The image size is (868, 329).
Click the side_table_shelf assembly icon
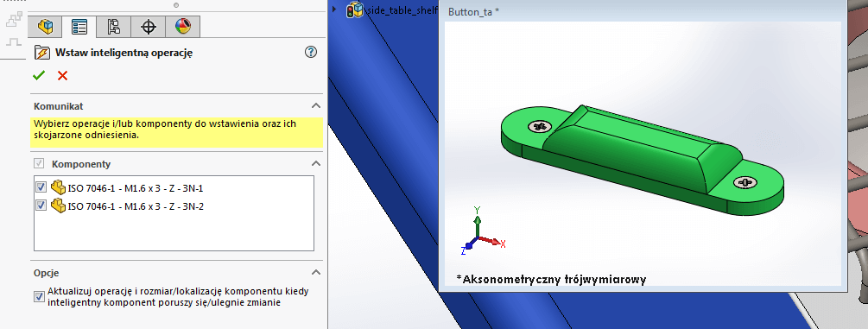click(355, 10)
